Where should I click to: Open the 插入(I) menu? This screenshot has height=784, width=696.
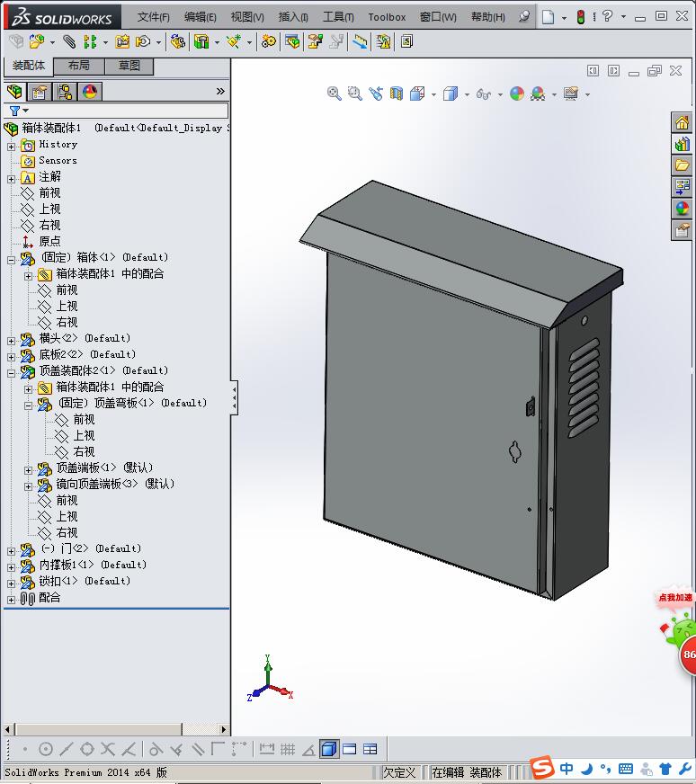pos(293,17)
